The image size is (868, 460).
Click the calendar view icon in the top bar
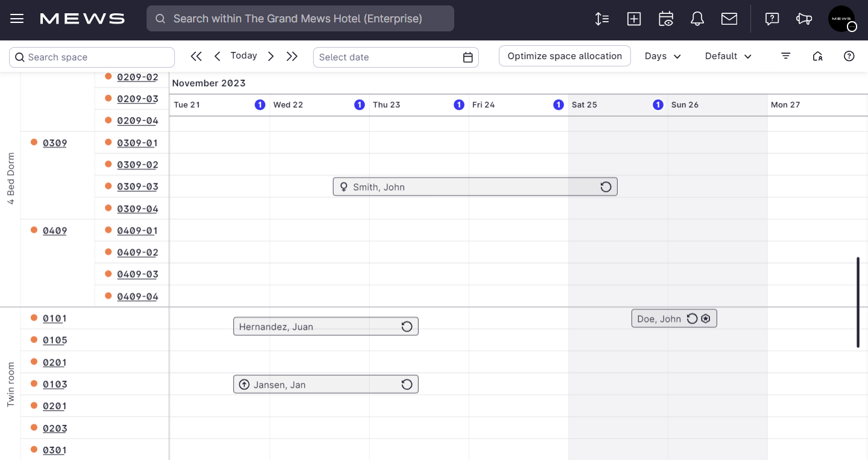pyautogui.click(x=666, y=19)
